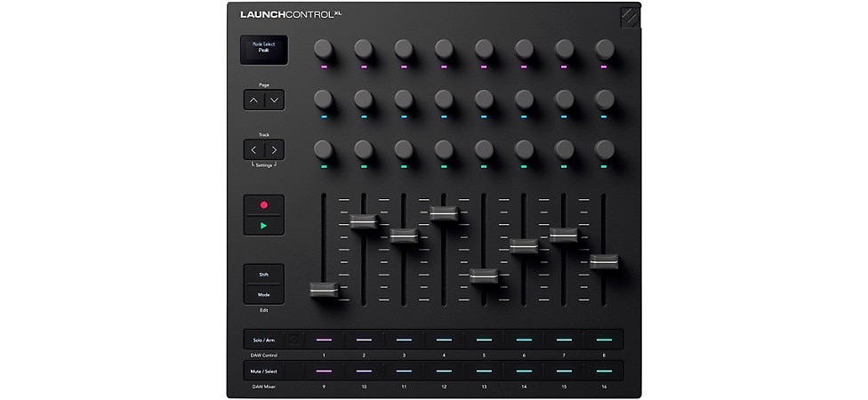Click the sixth knob in the green-lit bottom row
The image size is (868, 400).
coord(524,149)
